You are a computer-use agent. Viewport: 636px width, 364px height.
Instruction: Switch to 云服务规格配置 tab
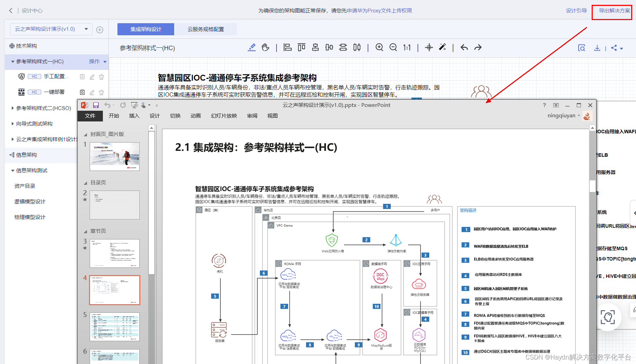(x=206, y=29)
